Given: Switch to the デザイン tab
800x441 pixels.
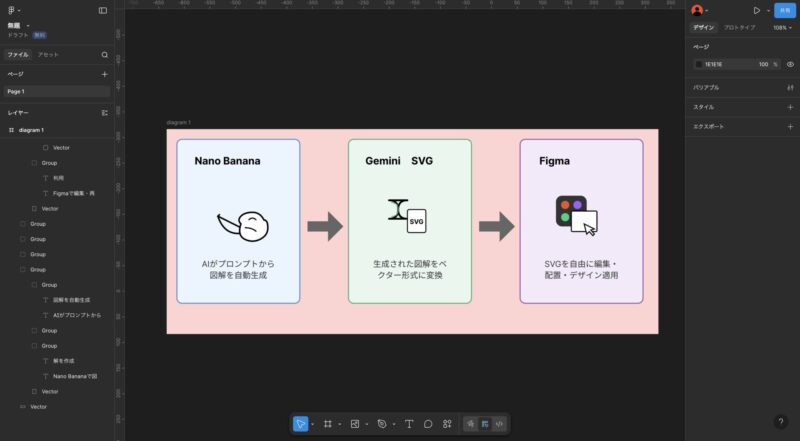Looking at the screenshot, I should 704,28.
